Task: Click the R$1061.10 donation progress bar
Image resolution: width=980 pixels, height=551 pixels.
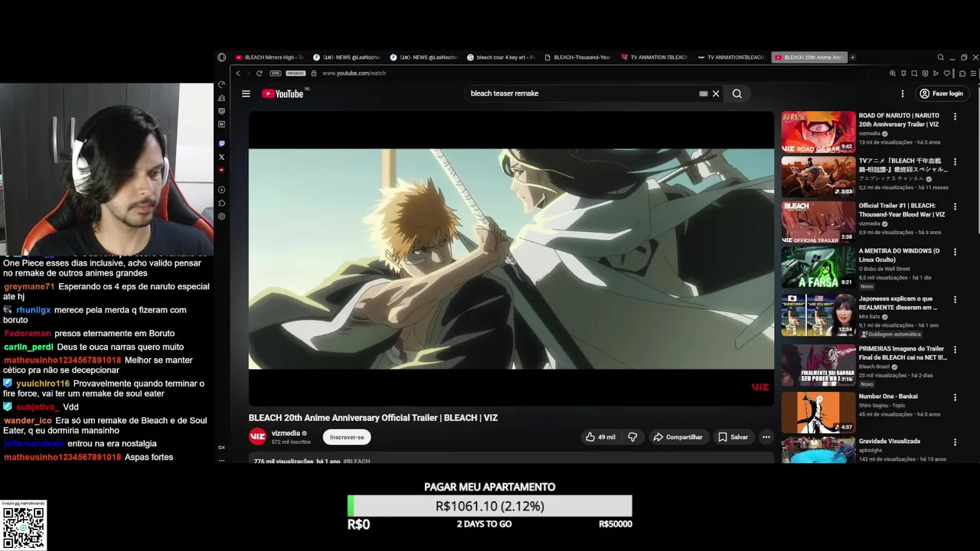Action: pos(490,506)
